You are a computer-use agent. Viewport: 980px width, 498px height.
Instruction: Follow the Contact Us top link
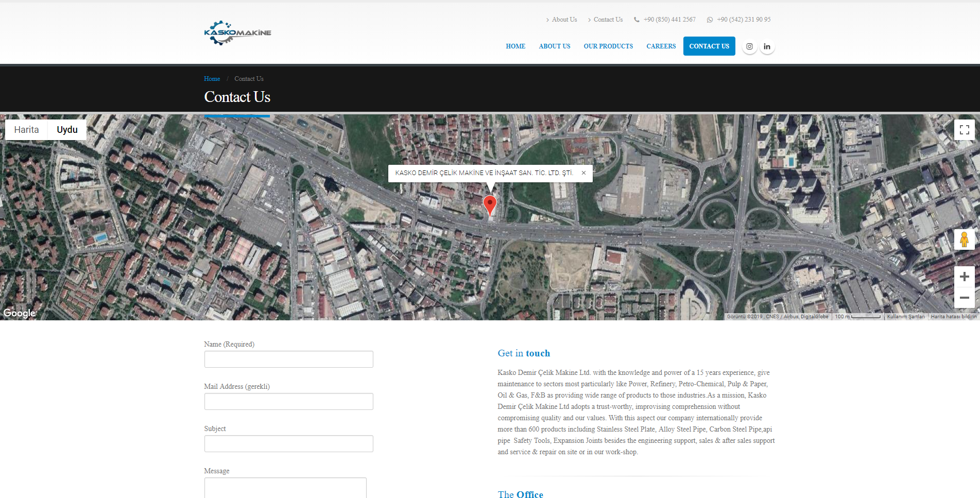tap(608, 20)
